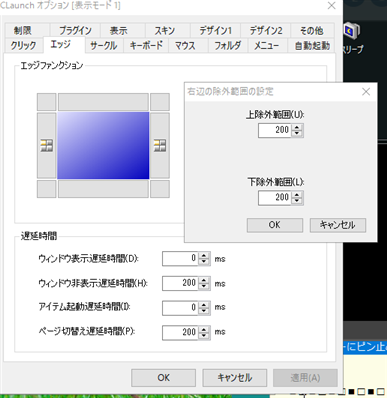The image size is (387, 398).
Task: Increase ウィンドウ表示遅延時間 with up arrow
Action: (204, 255)
